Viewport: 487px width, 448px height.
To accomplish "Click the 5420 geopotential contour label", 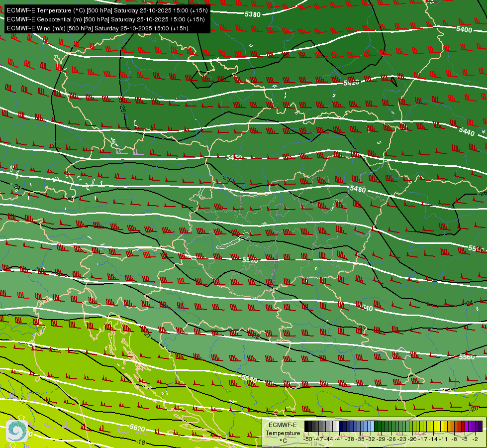I will pos(351,83).
